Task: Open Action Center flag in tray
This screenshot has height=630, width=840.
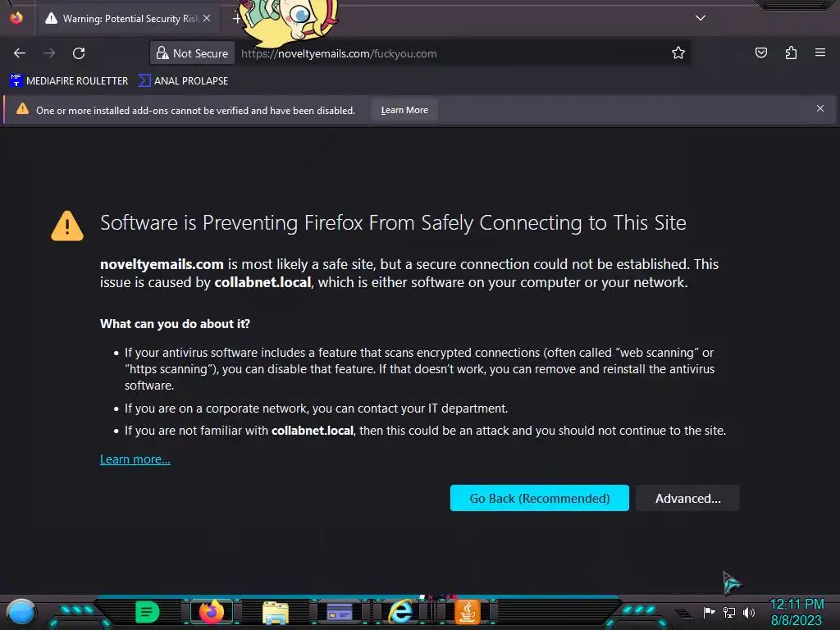Action: [x=709, y=612]
